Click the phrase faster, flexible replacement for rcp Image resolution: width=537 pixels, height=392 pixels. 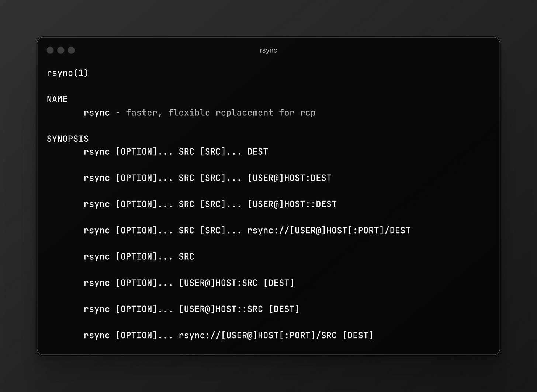coord(220,112)
